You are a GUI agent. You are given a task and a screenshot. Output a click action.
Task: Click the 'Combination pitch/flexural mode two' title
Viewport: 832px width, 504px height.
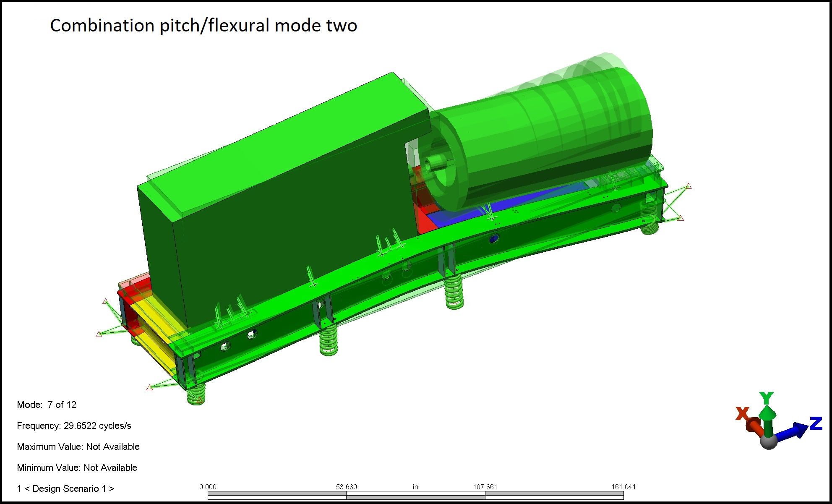(203, 26)
